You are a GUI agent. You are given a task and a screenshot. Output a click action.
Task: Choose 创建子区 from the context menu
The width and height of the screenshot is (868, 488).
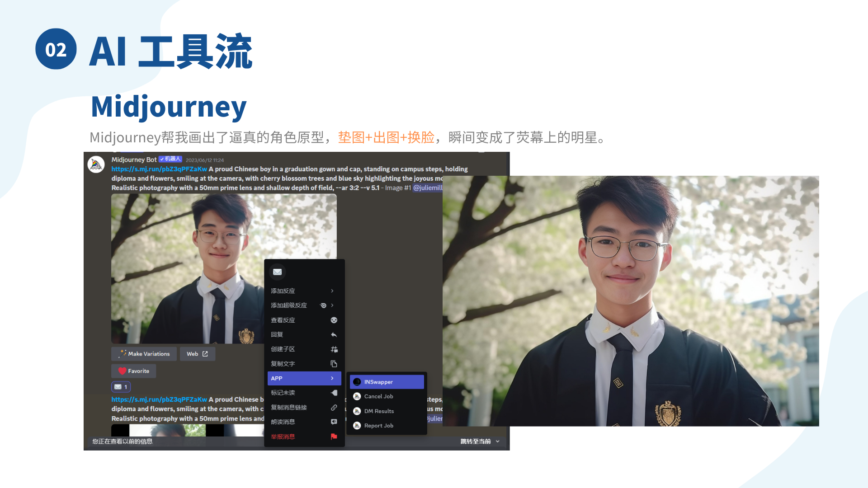[x=304, y=349]
